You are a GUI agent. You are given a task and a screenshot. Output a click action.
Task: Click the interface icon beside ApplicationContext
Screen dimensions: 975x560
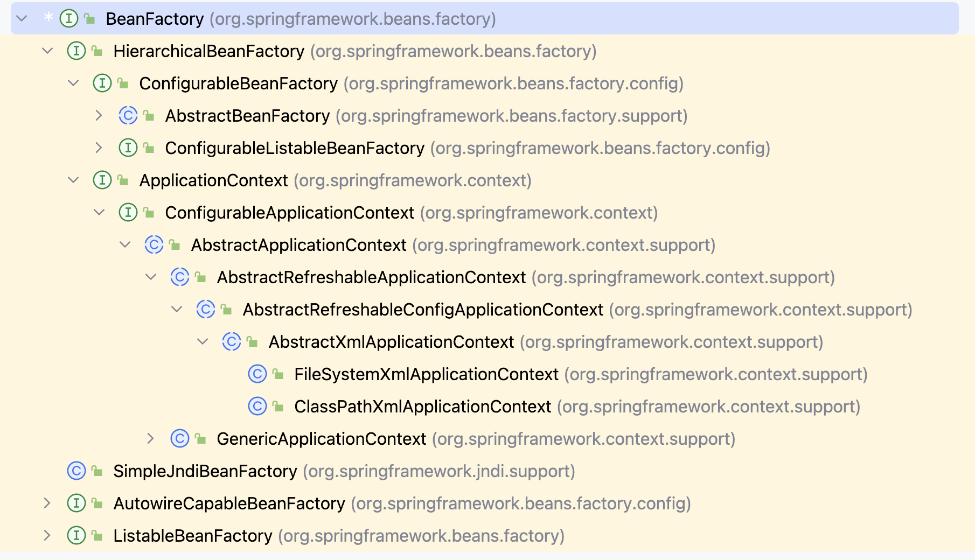click(102, 180)
